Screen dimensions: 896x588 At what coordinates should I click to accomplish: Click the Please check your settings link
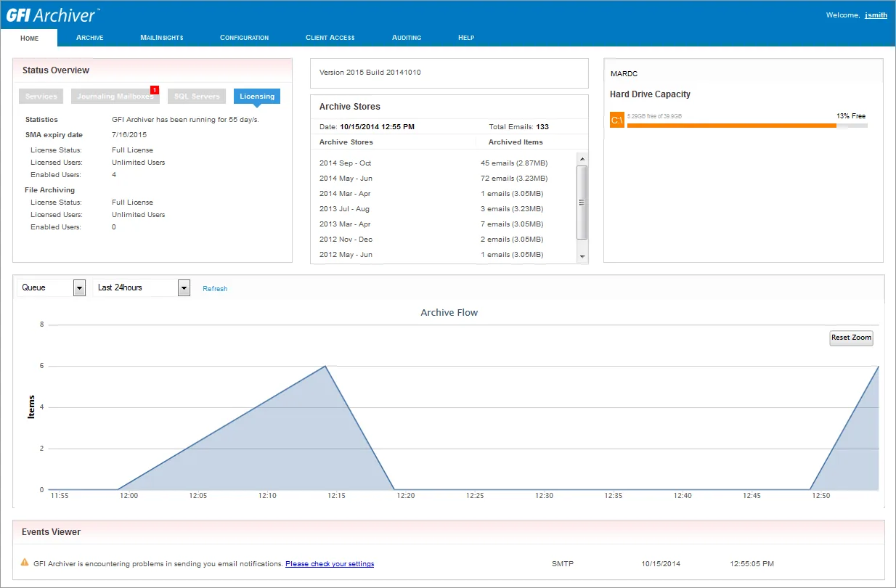pyautogui.click(x=330, y=563)
